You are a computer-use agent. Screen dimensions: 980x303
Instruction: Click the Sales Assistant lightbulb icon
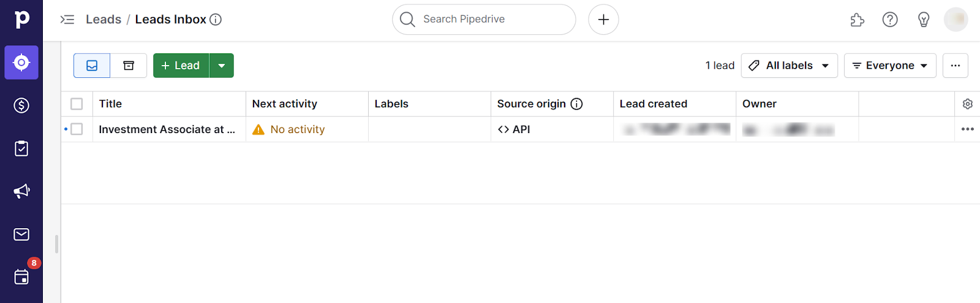coord(924,20)
